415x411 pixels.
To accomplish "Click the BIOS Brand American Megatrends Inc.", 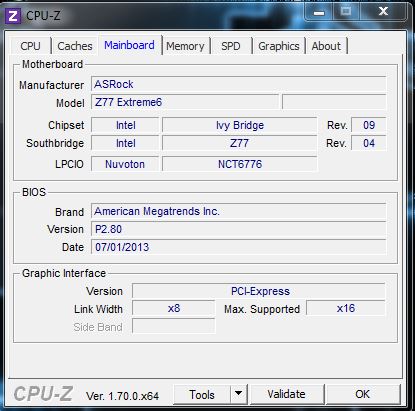I will (239, 211).
